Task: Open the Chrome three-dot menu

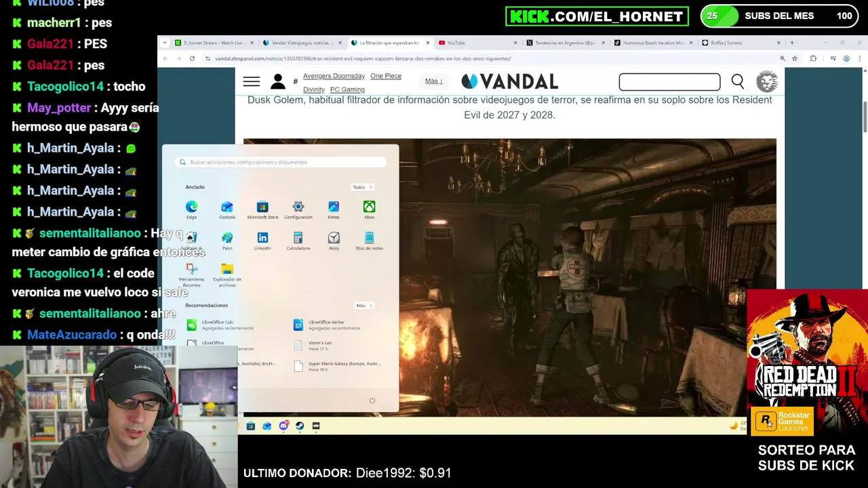Action: [x=861, y=58]
